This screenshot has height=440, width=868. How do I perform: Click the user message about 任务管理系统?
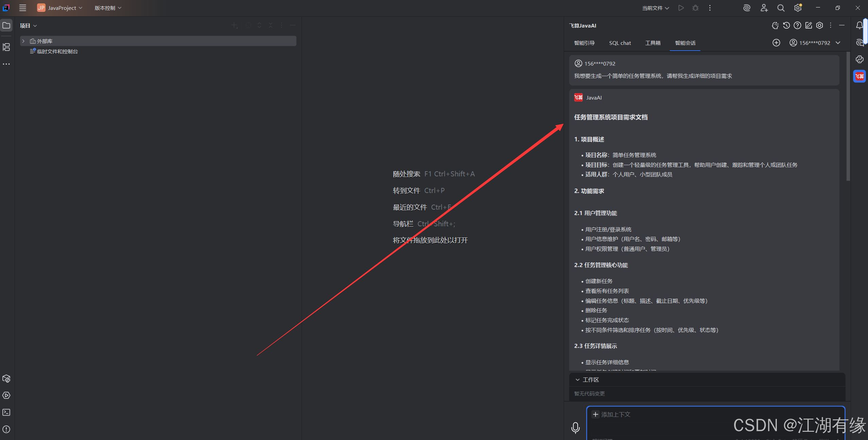[x=653, y=76]
